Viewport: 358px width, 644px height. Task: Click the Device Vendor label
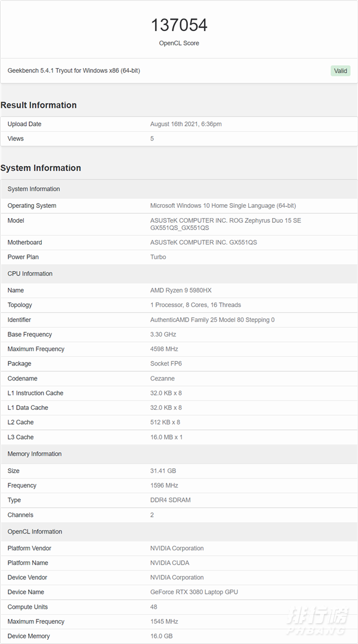point(27,578)
